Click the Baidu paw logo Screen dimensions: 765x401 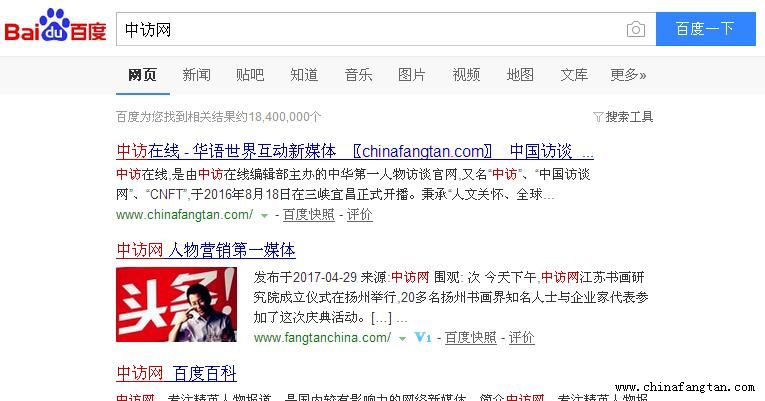55,25
